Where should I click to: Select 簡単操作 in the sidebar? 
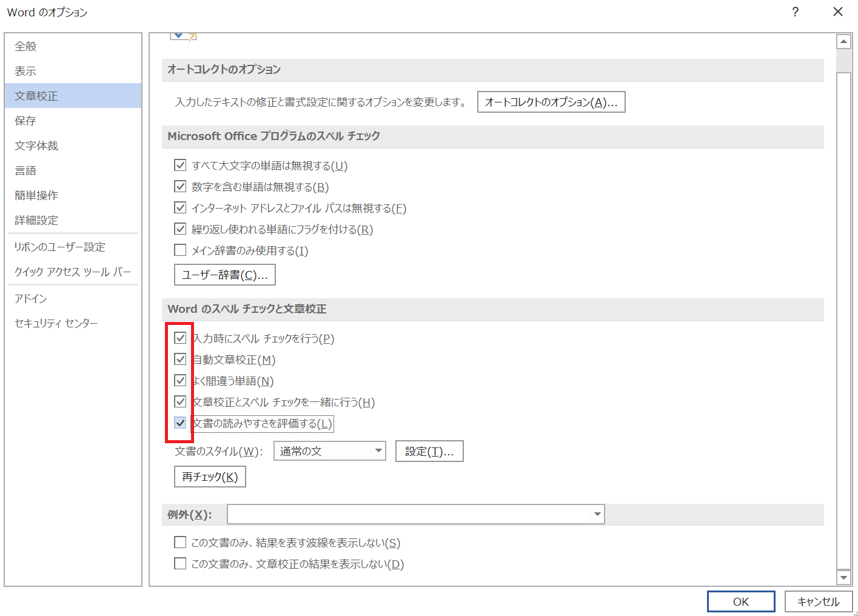pos(73,195)
